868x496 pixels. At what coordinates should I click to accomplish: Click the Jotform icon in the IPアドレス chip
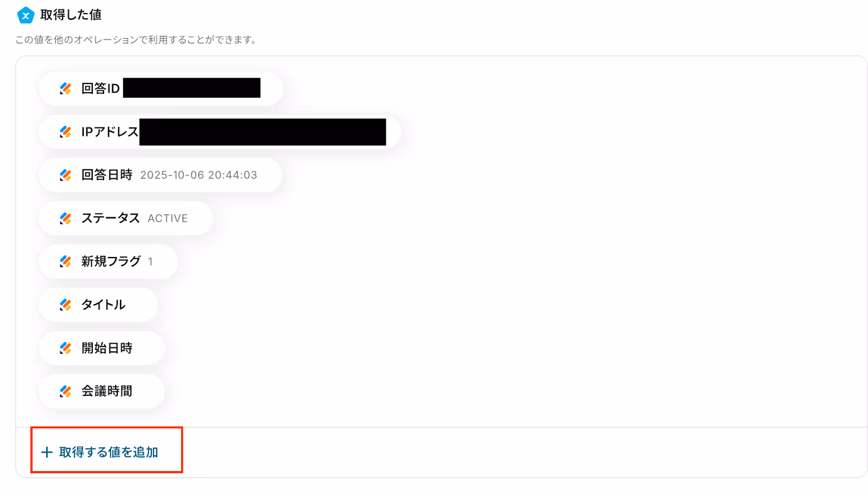tap(66, 132)
